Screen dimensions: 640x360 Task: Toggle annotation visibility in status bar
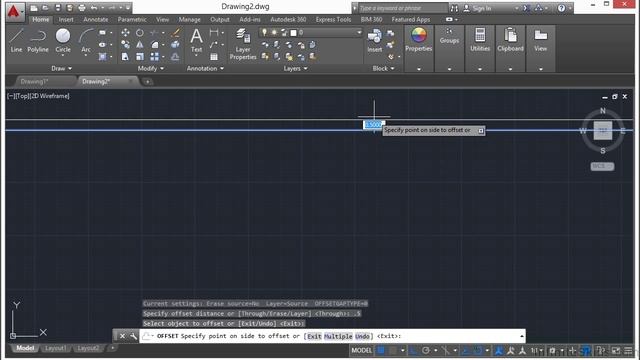pyautogui.click(x=498, y=350)
